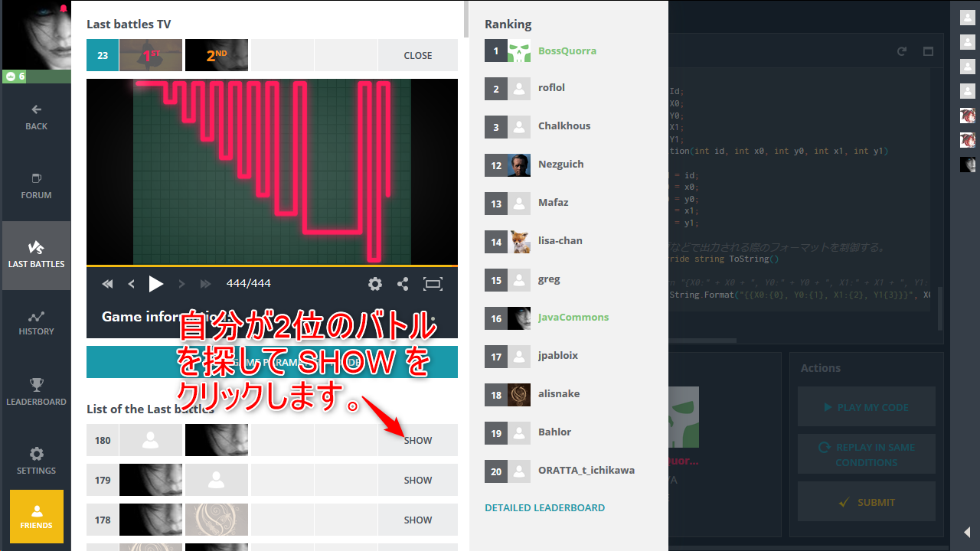Click the topmost friend avatar in right bar
Viewport: 980px width, 551px height.
coord(967,18)
